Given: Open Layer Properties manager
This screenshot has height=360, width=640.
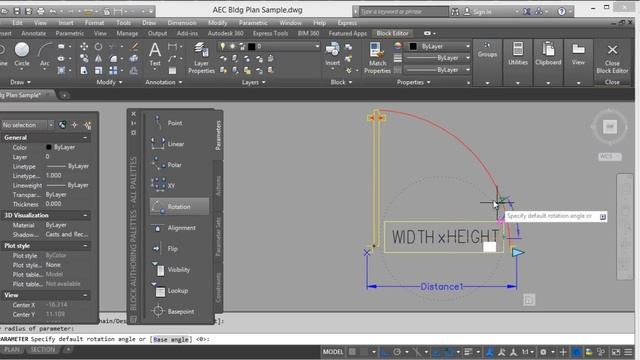Looking at the screenshot, I should (x=201, y=58).
